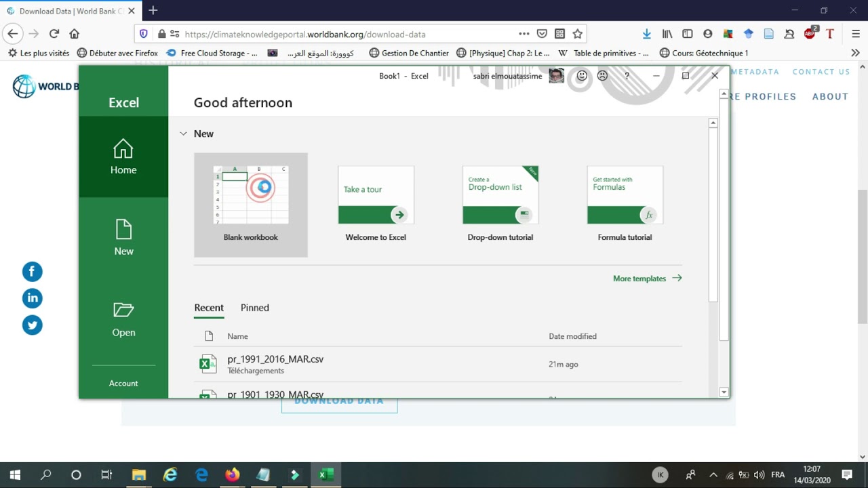868x488 pixels.
Task: Switch to the Recent tab
Action: coord(209,308)
